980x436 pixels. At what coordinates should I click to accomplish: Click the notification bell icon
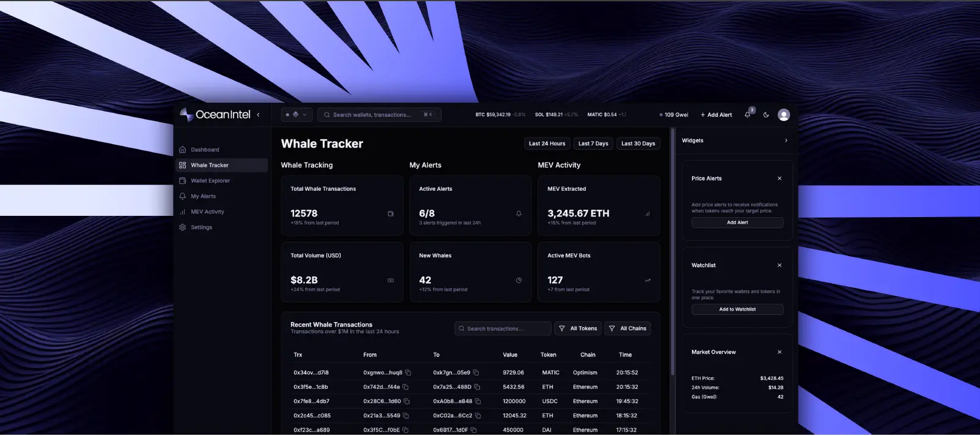point(747,115)
